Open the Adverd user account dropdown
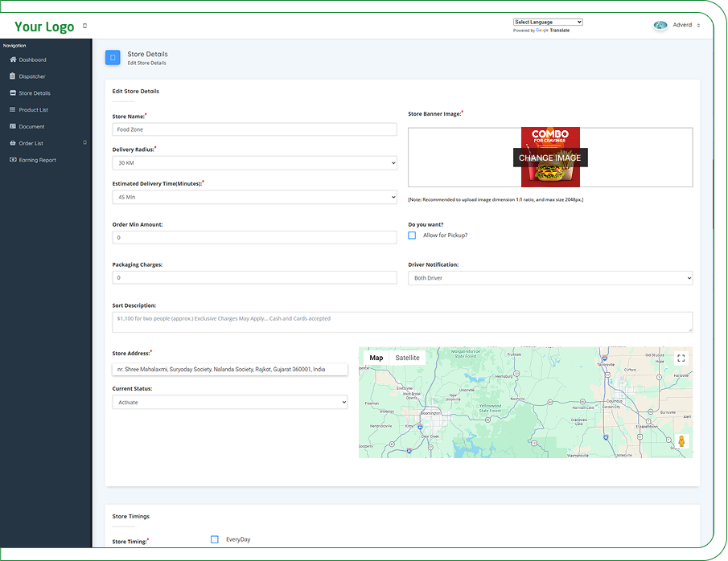The height and width of the screenshot is (561, 728). [x=686, y=25]
